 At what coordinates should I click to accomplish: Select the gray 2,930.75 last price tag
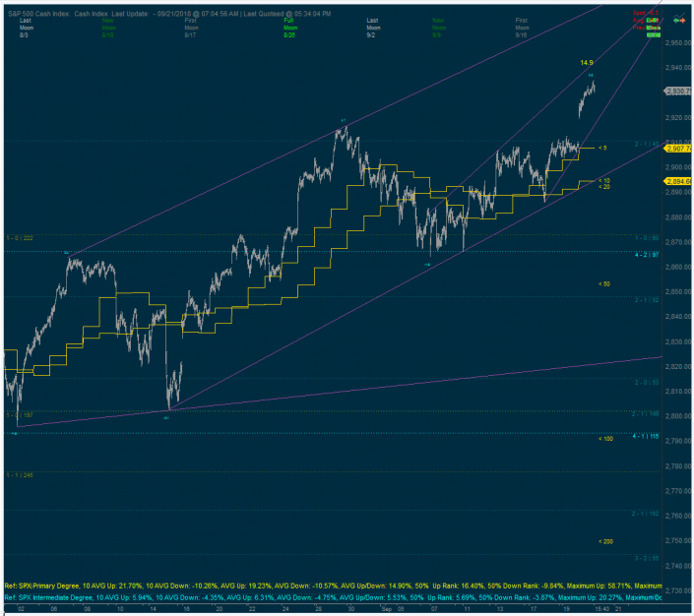tap(677, 92)
